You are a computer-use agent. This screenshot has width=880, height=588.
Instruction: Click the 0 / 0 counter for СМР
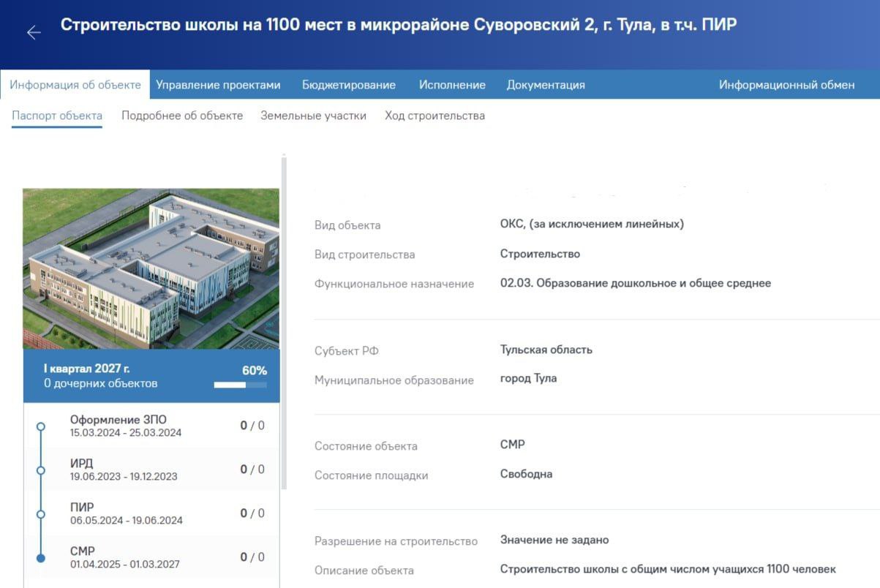click(x=252, y=557)
